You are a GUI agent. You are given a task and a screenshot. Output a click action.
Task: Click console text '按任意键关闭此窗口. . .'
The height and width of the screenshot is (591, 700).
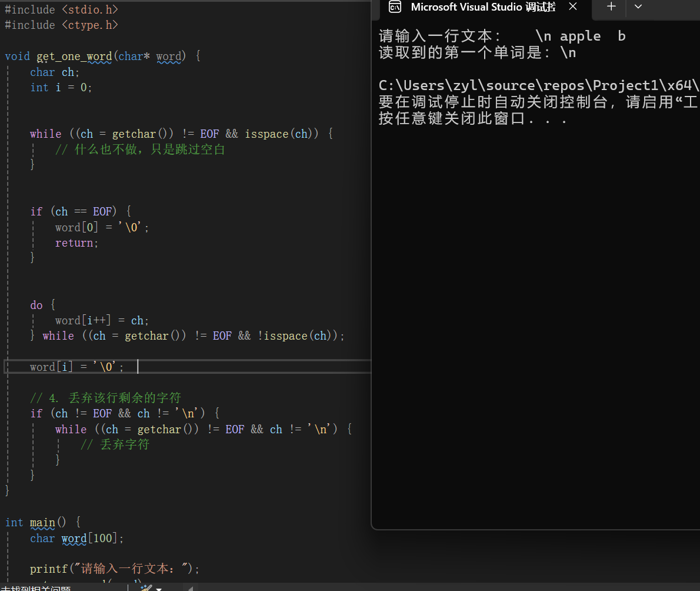(x=473, y=118)
